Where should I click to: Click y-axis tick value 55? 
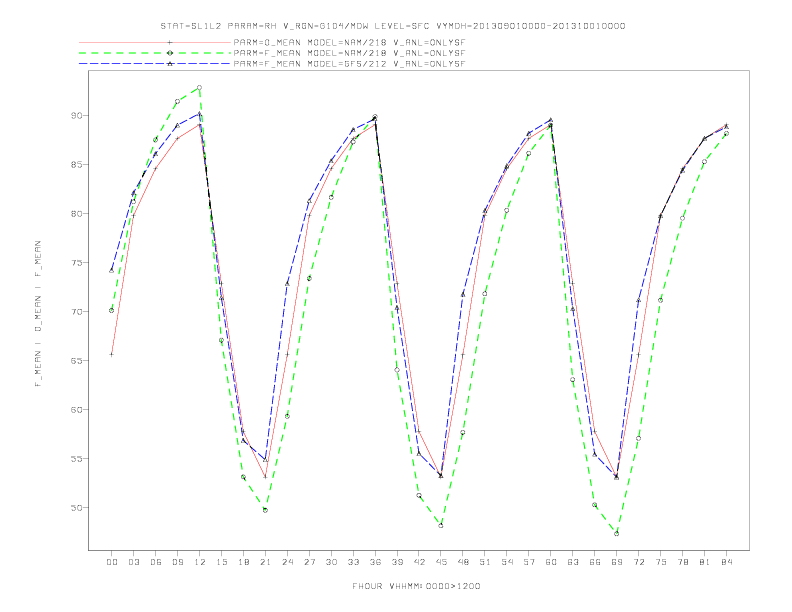76,458
